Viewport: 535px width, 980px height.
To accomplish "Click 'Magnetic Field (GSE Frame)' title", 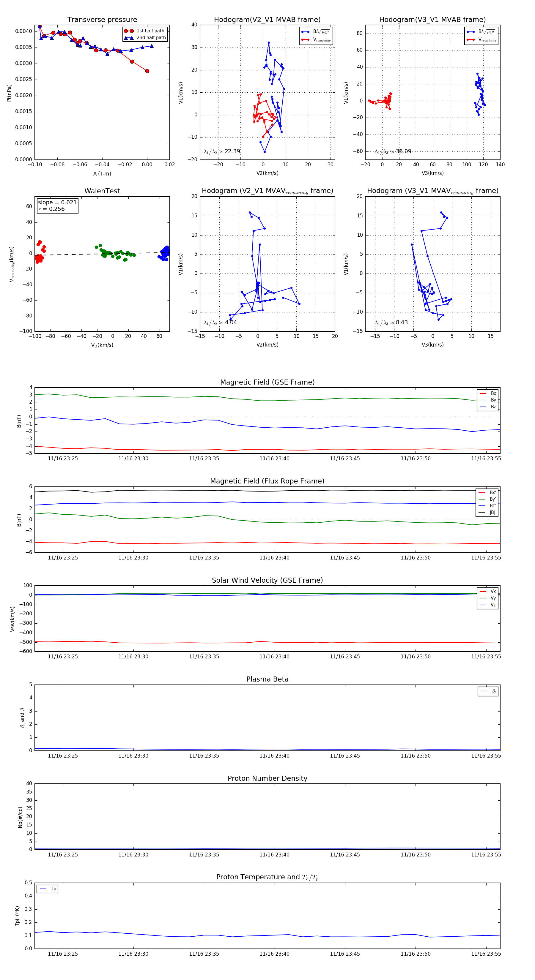I will pos(267,382).
